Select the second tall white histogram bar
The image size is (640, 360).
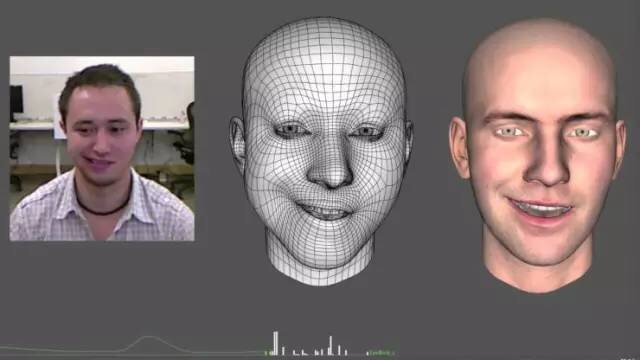331,346
